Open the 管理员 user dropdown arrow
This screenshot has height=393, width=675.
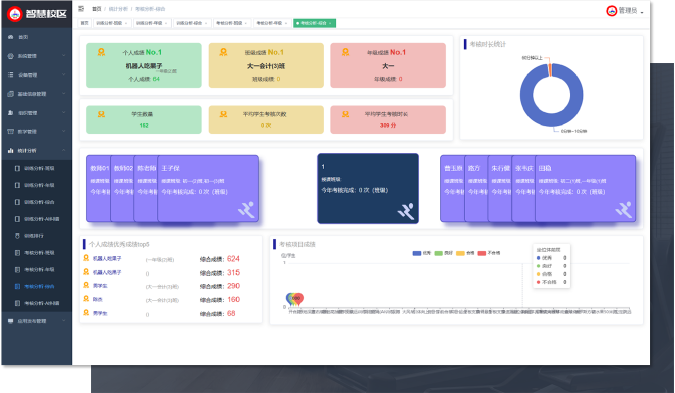[x=642, y=12]
